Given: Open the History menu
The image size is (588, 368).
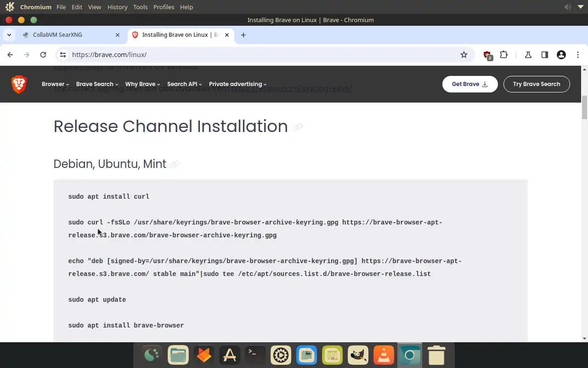Looking at the screenshot, I should pyautogui.click(x=117, y=7).
